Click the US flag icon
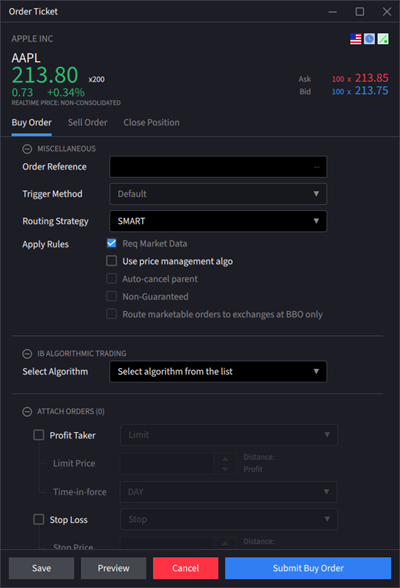Image resolution: width=400 pixels, height=588 pixels. click(355, 39)
